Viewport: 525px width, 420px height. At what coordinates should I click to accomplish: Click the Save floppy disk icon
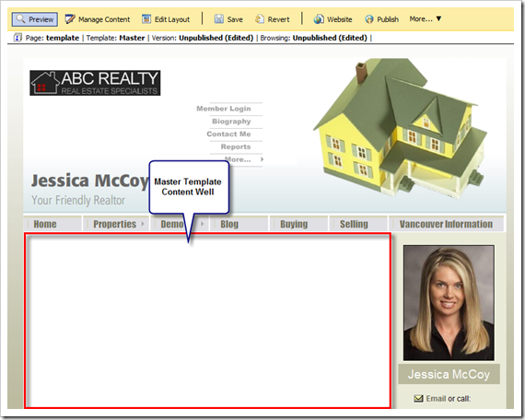(219, 19)
